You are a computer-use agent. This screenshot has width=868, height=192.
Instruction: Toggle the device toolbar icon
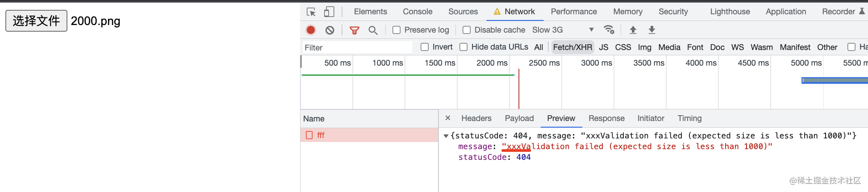329,12
